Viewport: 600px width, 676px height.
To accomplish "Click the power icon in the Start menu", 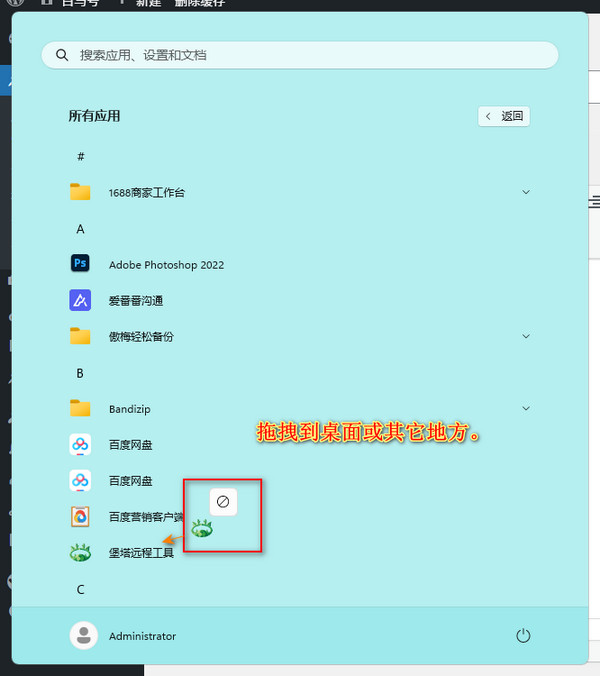I will pyautogui.click(x=523, y=636).
